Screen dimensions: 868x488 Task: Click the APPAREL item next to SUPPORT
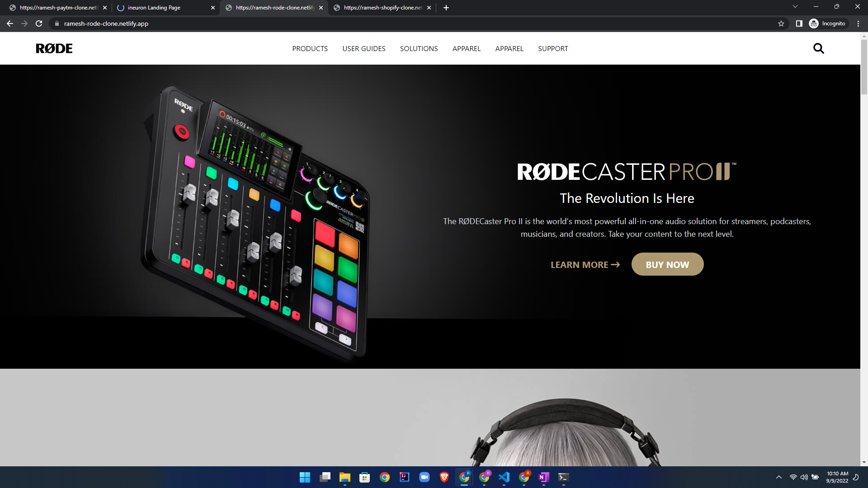click(x=509, y=49)
